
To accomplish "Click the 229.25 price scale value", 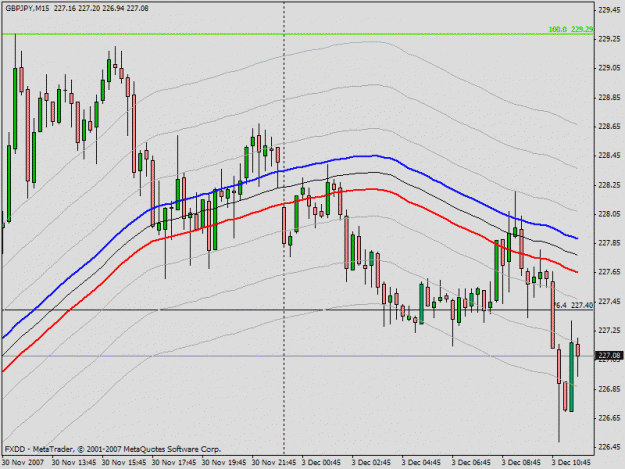I will pyautogui.click(x=609, y=39).
